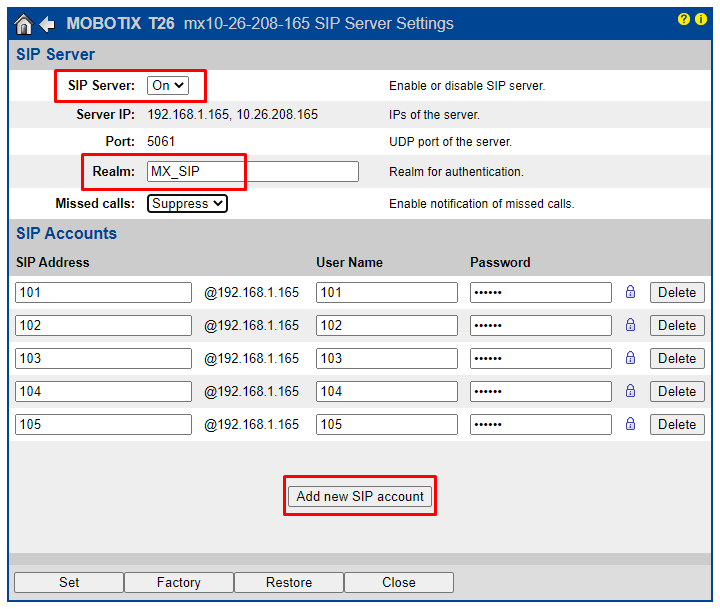Click User Name field containing 102

tap(387, 326)
